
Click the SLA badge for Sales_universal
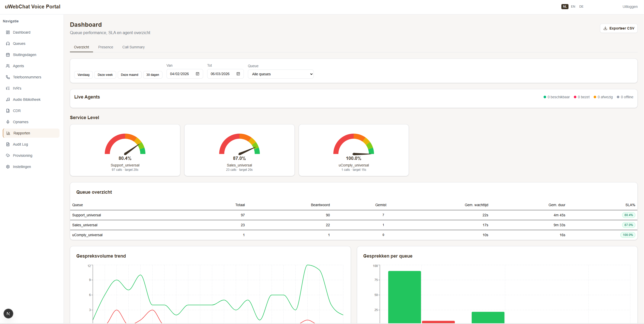point(628,225)
